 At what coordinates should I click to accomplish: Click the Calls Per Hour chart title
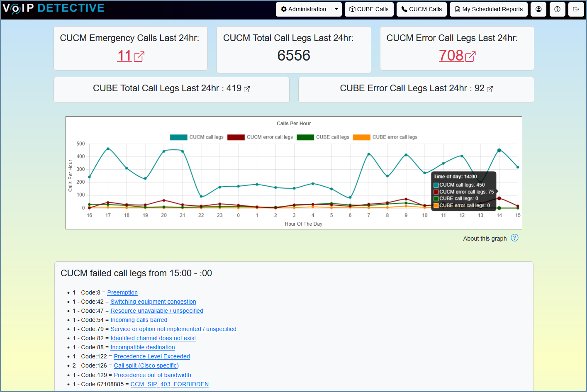coord(294,124)
